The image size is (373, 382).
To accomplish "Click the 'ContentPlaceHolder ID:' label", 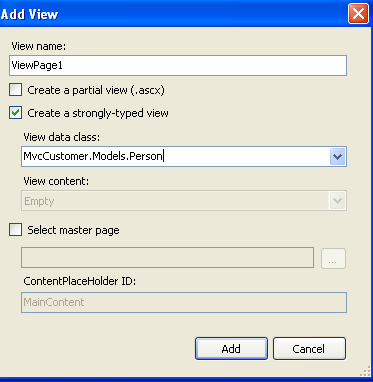I will [x=80, y=281].
